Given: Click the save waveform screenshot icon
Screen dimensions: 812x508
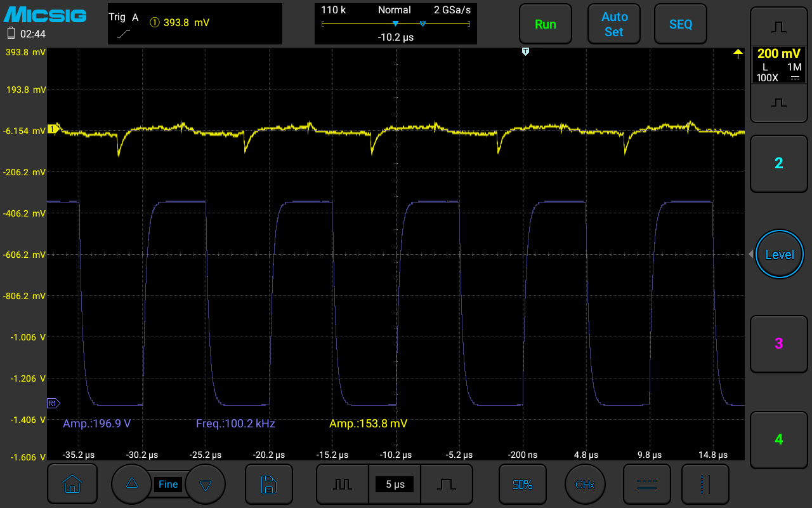Looking at the screenshot, I should pyautogui.click(x=268, y=484).
